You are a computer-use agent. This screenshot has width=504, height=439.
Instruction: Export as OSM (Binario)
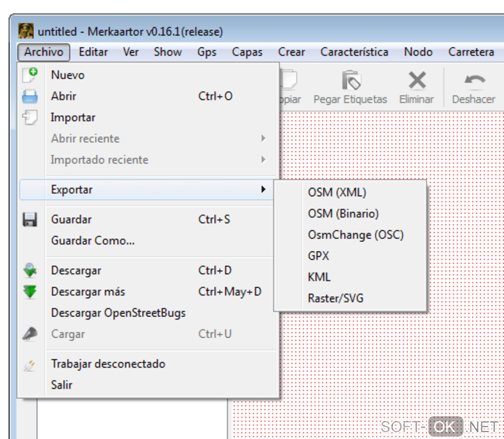point(350,214)
